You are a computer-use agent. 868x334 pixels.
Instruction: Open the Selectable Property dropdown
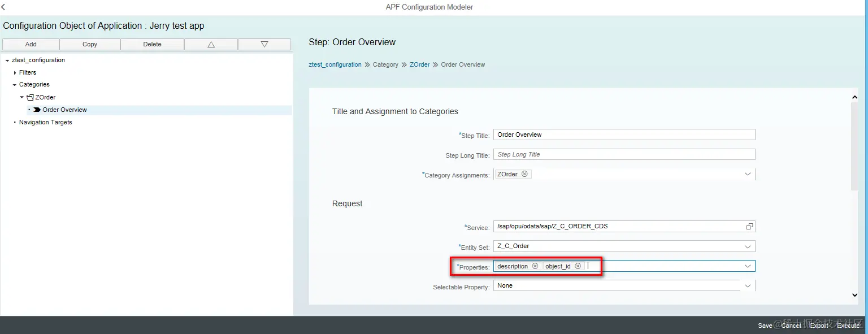748,286
